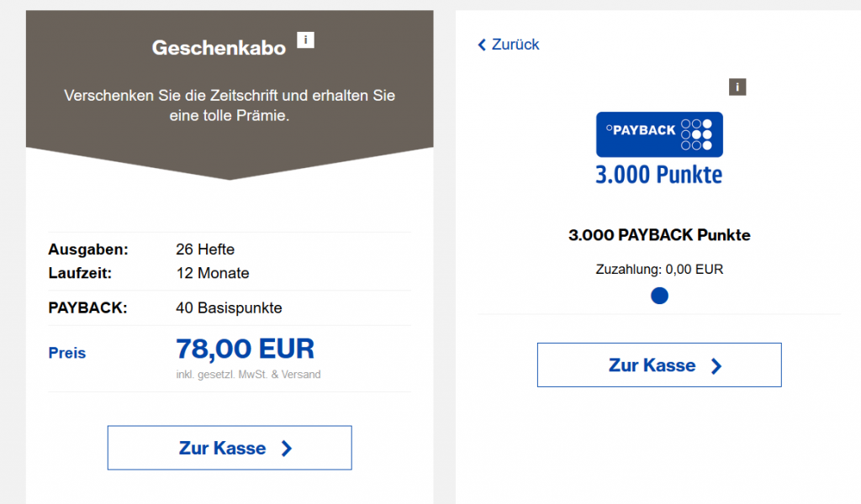
Task: Click the Verschenken Sie die Zeitschrift description
Action: [x=230, y=105]
